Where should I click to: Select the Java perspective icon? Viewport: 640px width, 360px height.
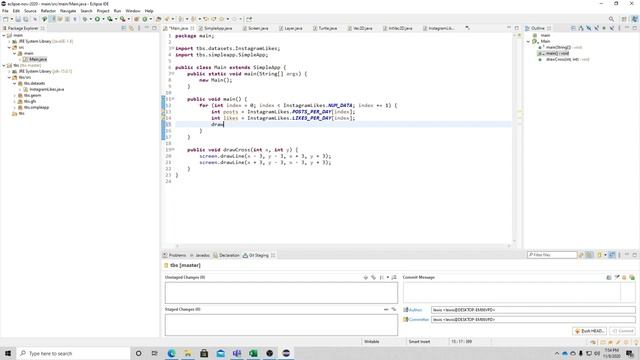[634, 19]
